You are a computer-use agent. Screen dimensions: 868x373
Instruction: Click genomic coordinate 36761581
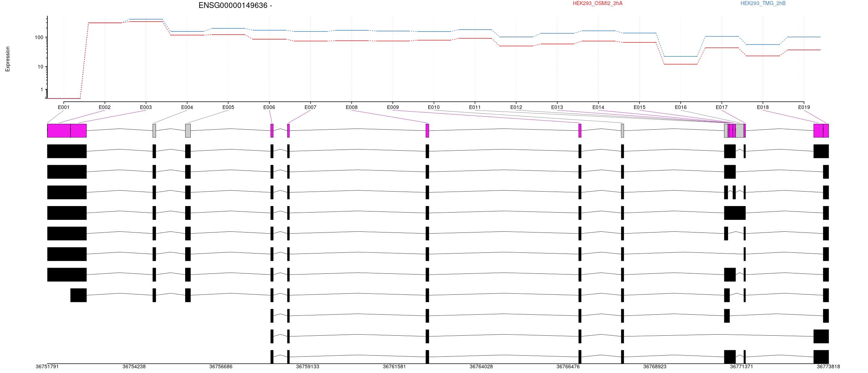coord(394,366)
